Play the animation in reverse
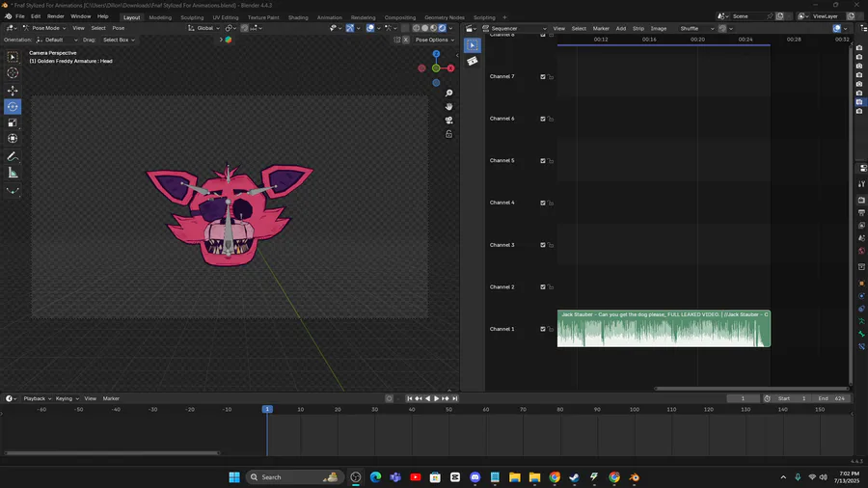 pyautogui.click(x=427, y=398)
